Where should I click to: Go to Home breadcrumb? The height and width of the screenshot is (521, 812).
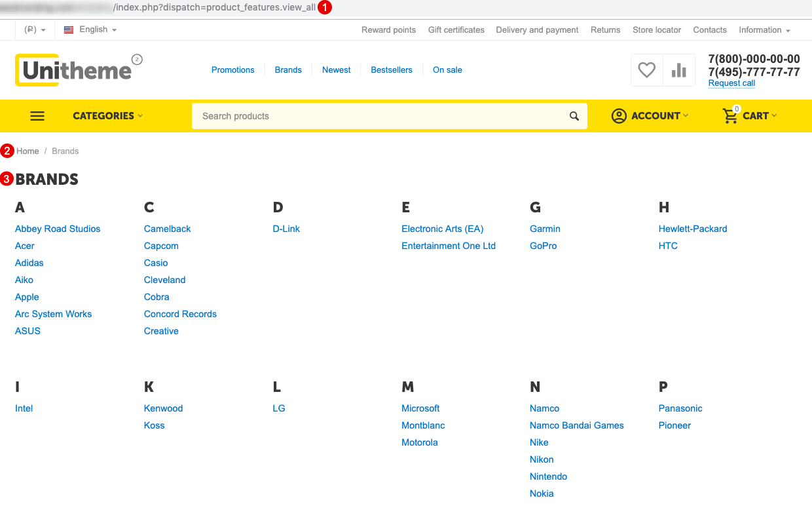coord(28,151)
